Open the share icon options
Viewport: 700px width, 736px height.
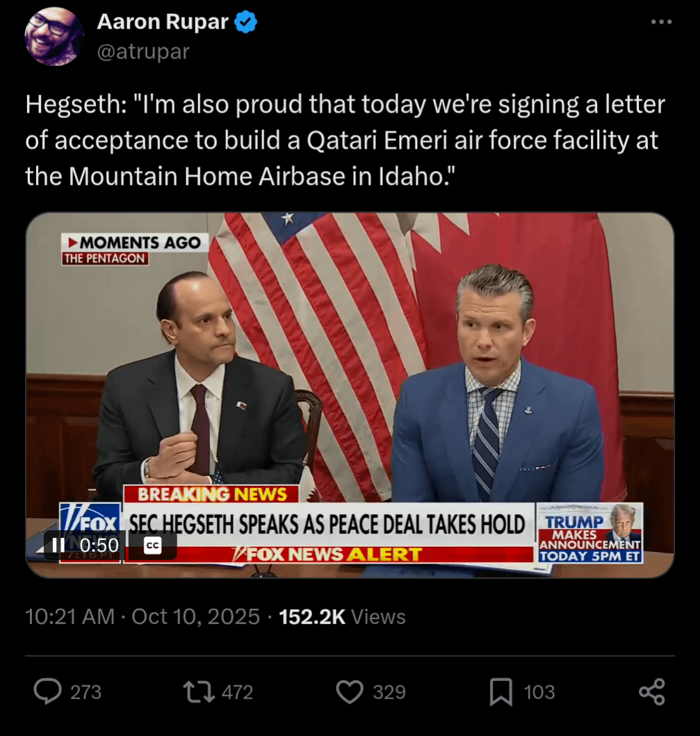651,692
